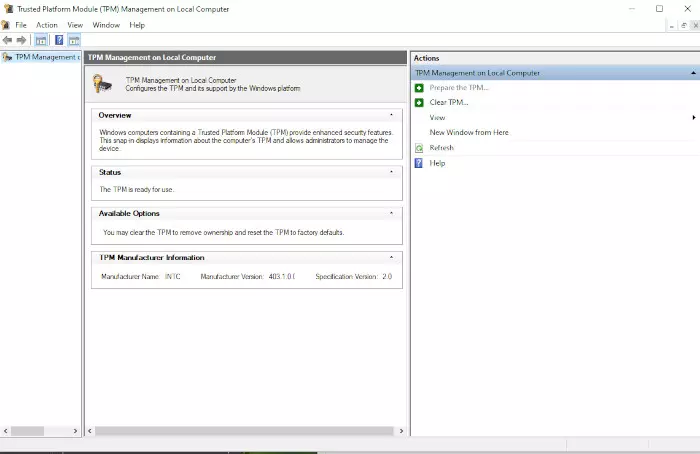The height and width of the screenshot is (454, 700).
Task: Click the Manufacturer Version 403.1.0 value
Action: 282,277
